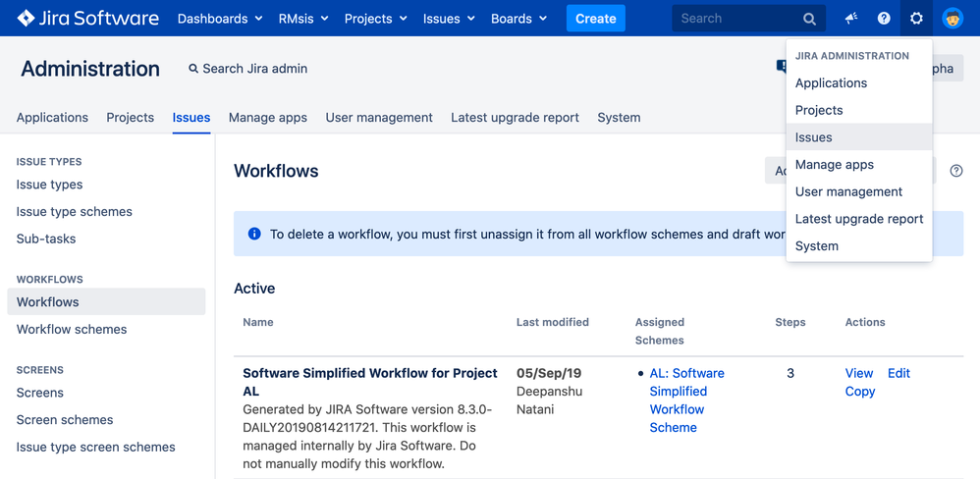
Task: Choose Manage apps in the gear menu
Action: coord(859,164)
